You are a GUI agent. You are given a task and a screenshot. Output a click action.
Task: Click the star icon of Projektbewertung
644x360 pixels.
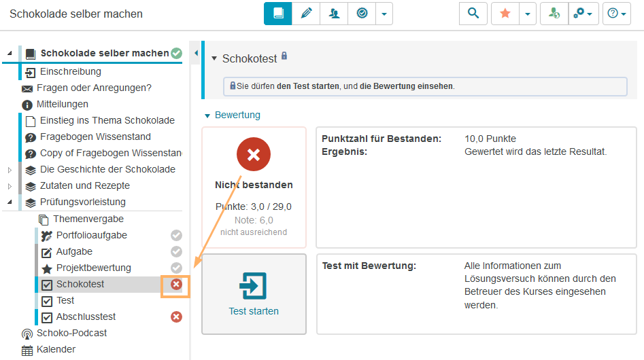point(47,269)
